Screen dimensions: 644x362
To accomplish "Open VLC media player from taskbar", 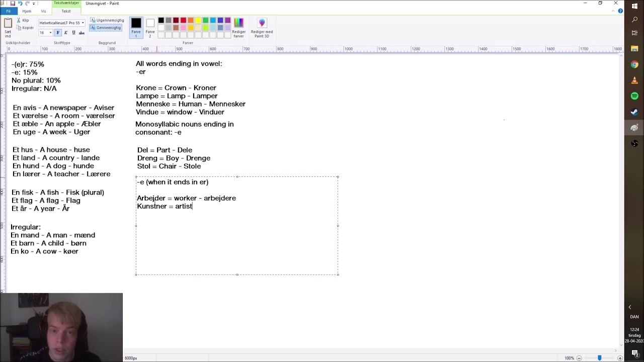I will (634, 80).
